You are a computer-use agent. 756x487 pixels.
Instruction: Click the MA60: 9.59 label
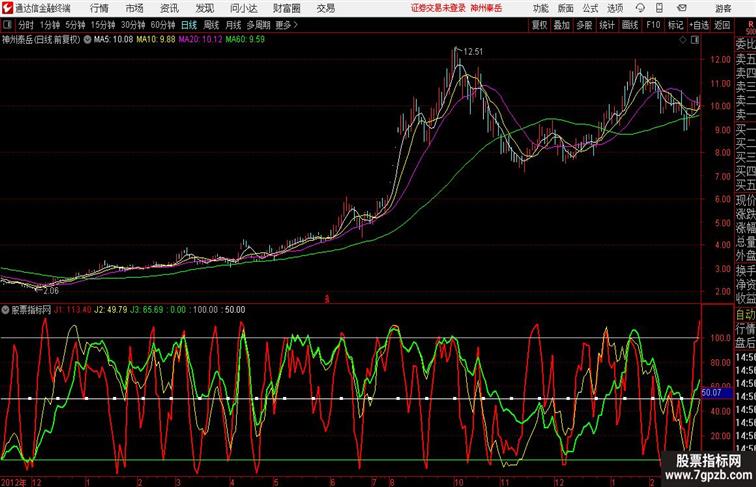click(245, 40)
